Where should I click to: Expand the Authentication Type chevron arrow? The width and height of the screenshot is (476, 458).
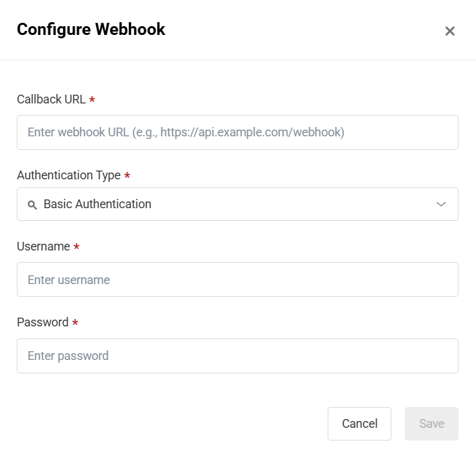click(x=441, y=204)
